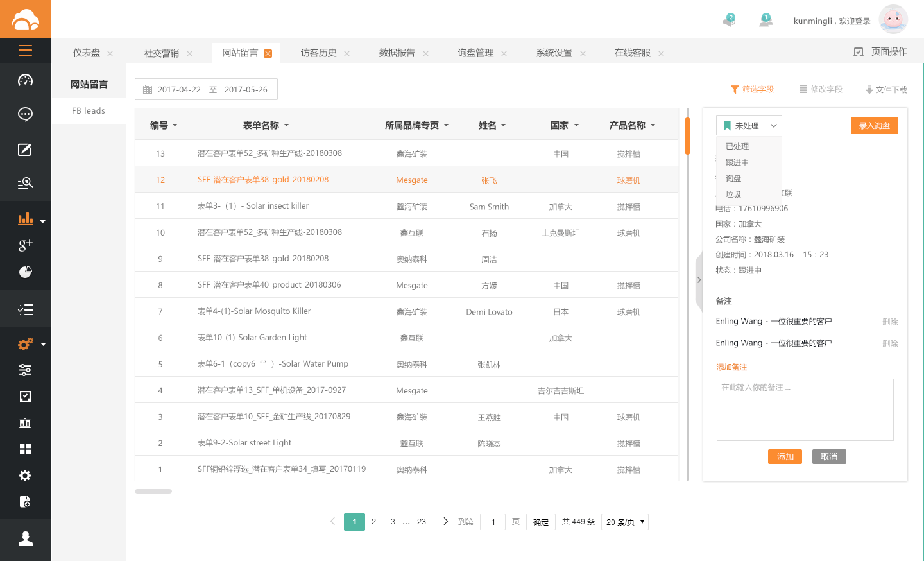Go to next page arrow

445,522
